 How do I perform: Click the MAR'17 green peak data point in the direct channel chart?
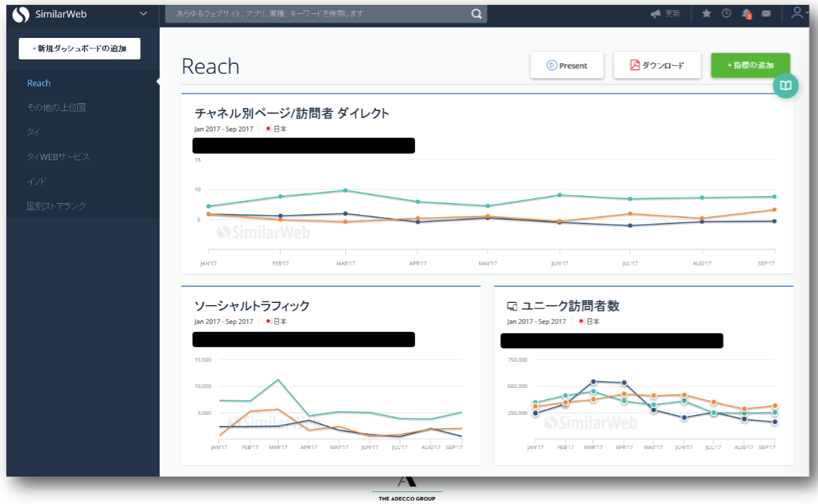345,190
